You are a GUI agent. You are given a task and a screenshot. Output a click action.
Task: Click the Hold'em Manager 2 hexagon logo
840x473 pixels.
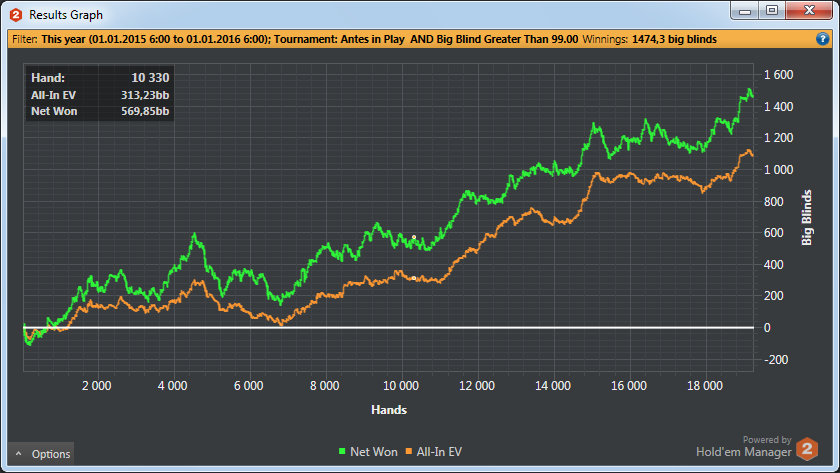[x=807, y=448]
